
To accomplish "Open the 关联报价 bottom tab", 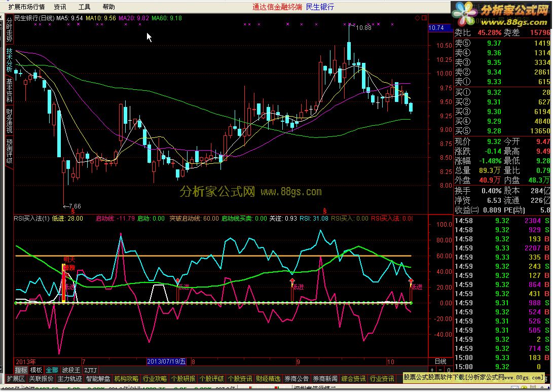I will [x=41, y=379].
